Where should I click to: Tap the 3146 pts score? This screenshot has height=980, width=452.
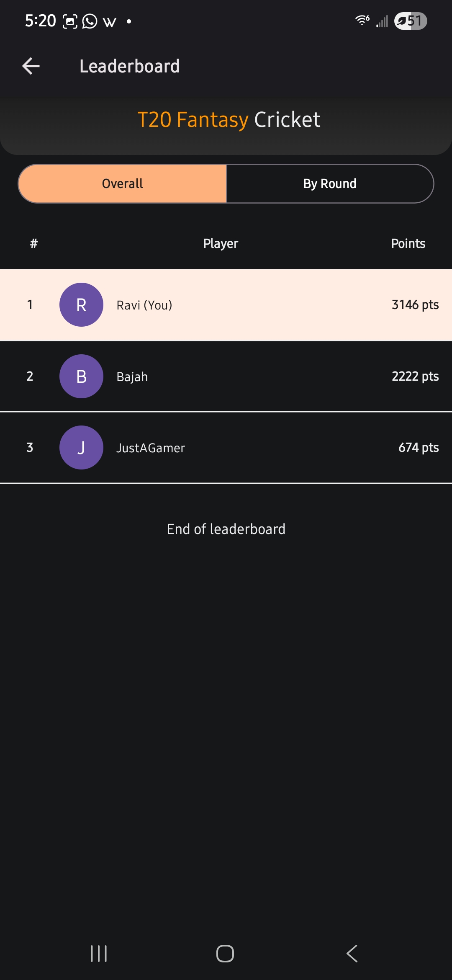coord(415,305)
